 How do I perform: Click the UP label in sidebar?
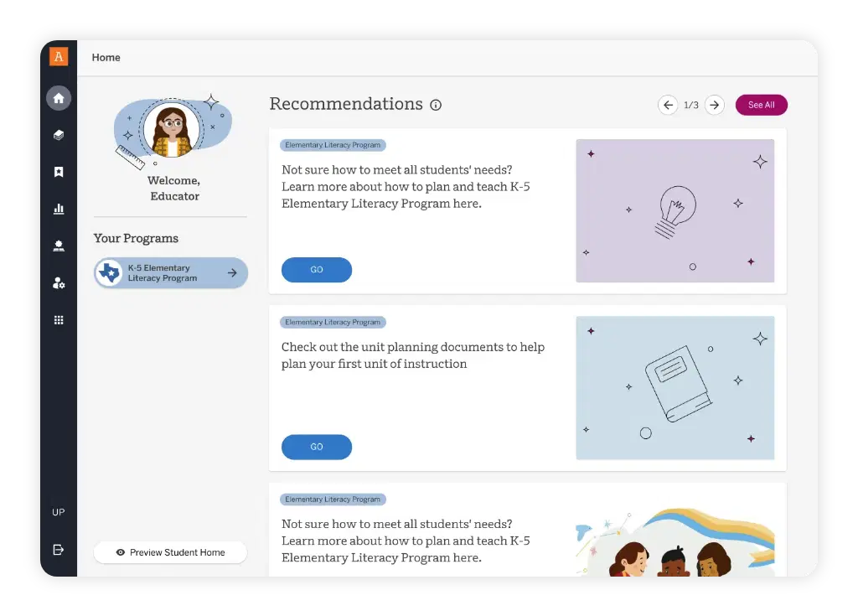point(58,512)
